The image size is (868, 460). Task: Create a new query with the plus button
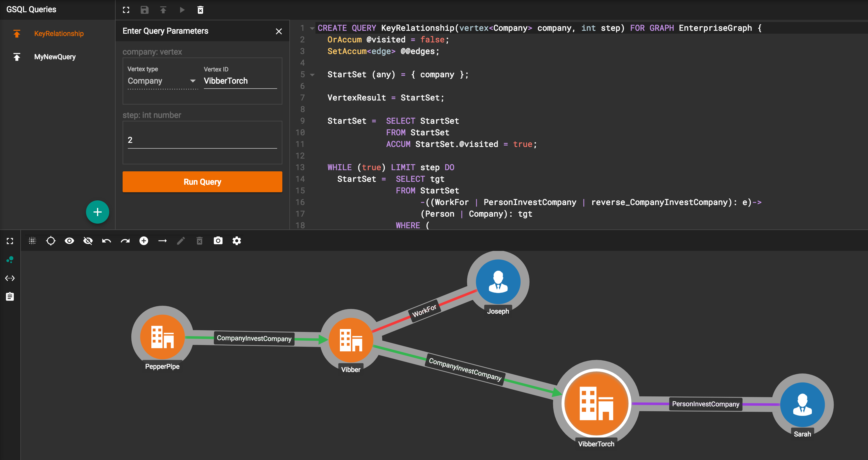pyautogui.click(x=97, y=212)
